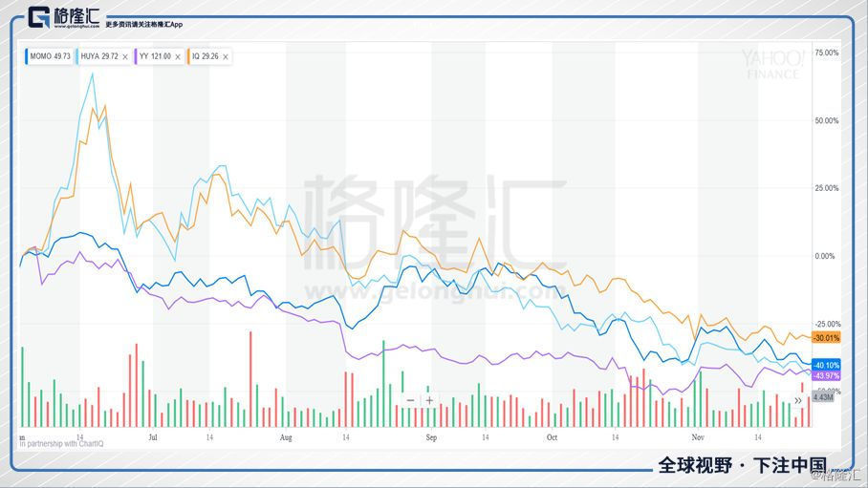Zoom out with the minus button
Image resolution: width=868 pixels, height=488 pixels.
pyautogui.click(x=411, y=400)
